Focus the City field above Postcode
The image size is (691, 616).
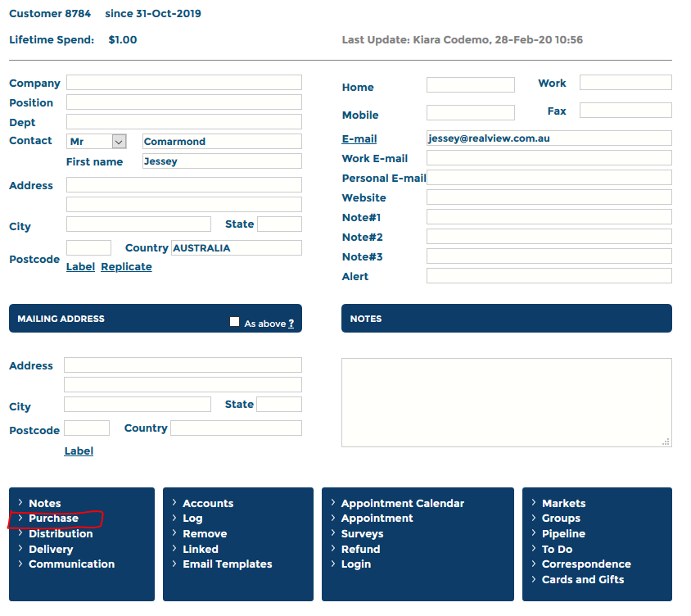[x=139, y=224]
